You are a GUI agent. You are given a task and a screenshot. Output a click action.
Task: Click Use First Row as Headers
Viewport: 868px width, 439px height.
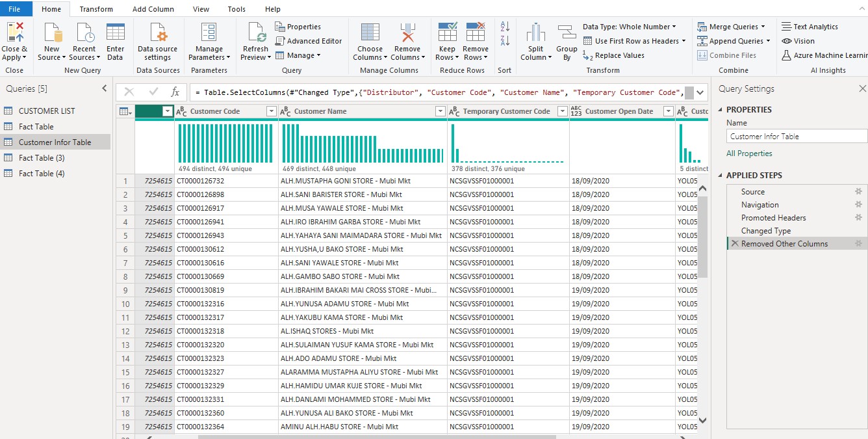pyautogui.click(x=634, y=41)
